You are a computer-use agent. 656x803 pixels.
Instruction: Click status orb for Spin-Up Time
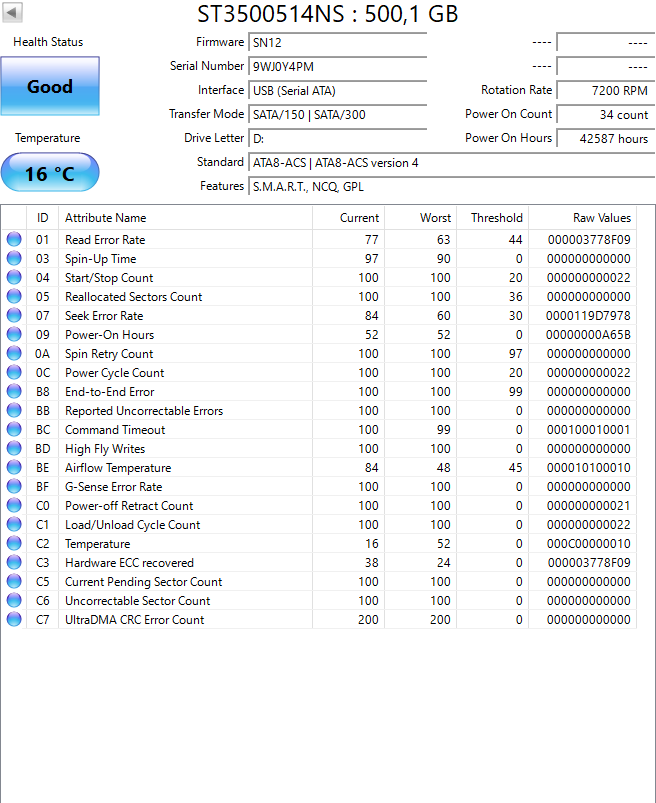click(x=14, y=258)
